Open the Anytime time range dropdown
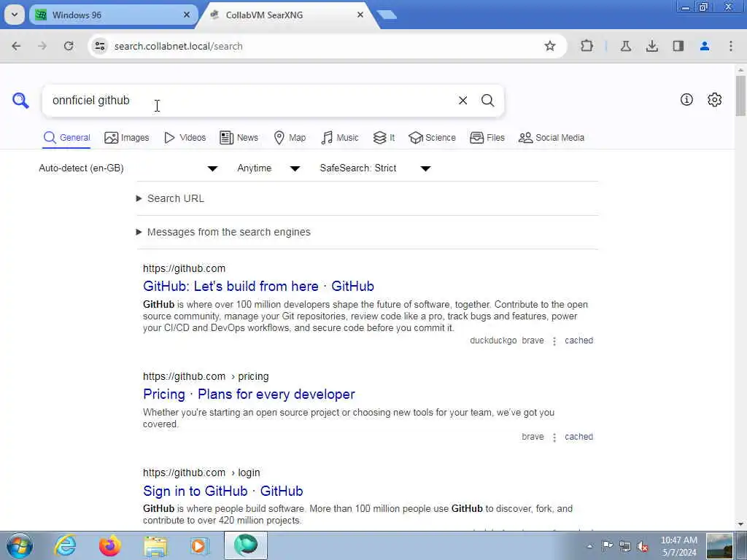This screenshot has height=560, width=747. [268, 168]
